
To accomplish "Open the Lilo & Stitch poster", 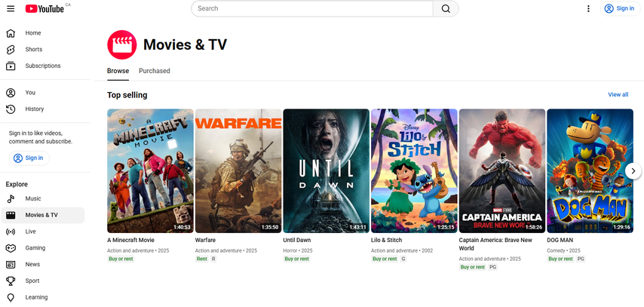I will tap(414, 170).
